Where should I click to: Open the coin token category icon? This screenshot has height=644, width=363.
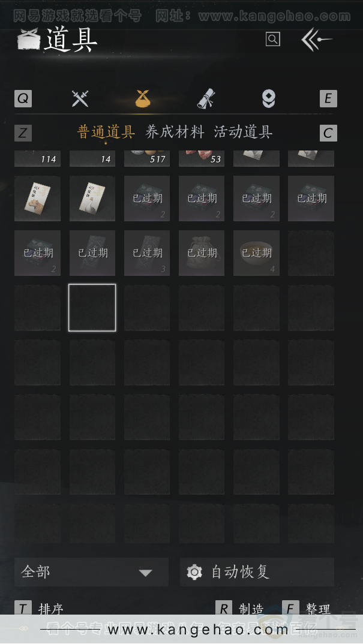pyautogui.click(x=268, y=98)
